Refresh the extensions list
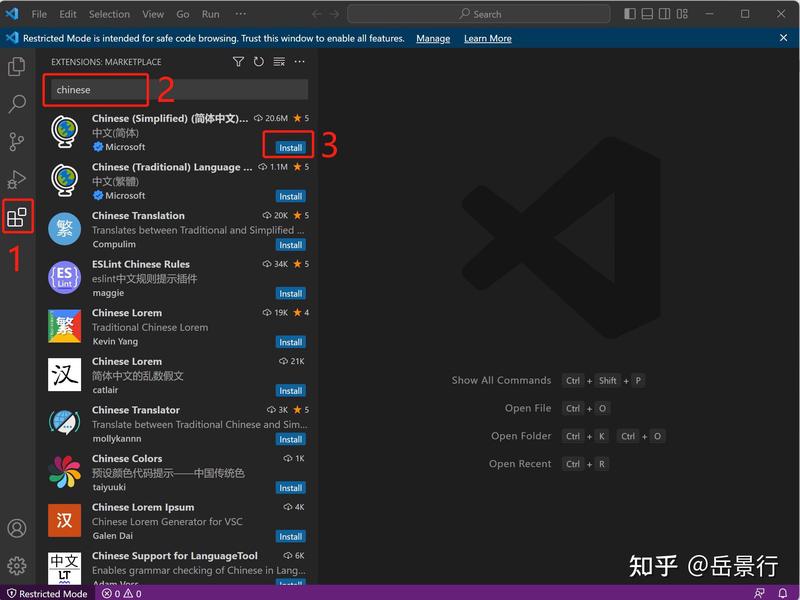 click(x=259, y=62)
